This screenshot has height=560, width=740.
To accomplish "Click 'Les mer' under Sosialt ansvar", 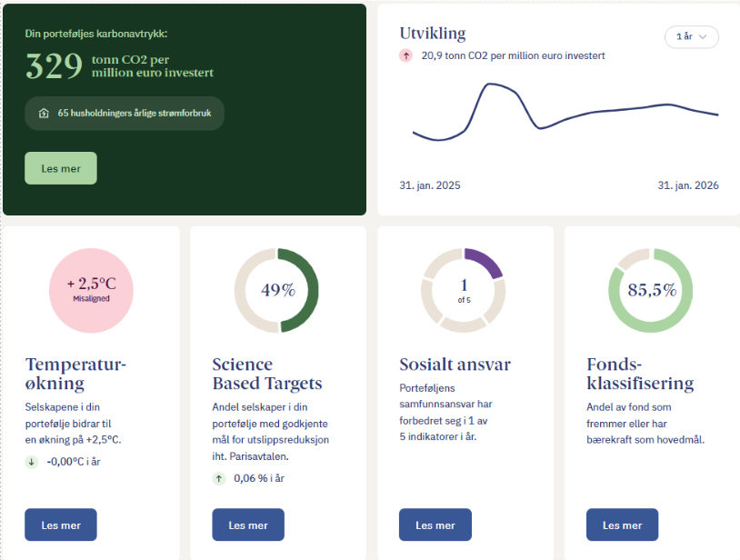I will [435, 525].
